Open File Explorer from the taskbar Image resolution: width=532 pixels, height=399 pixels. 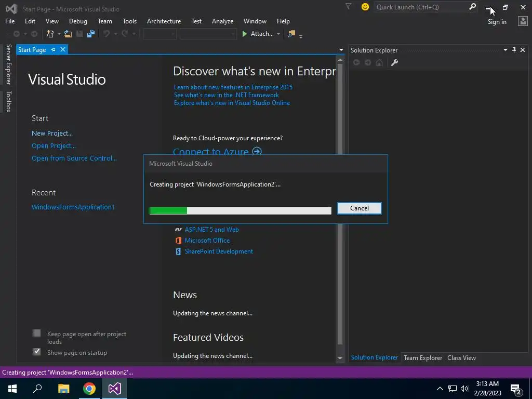coord(63,389)
